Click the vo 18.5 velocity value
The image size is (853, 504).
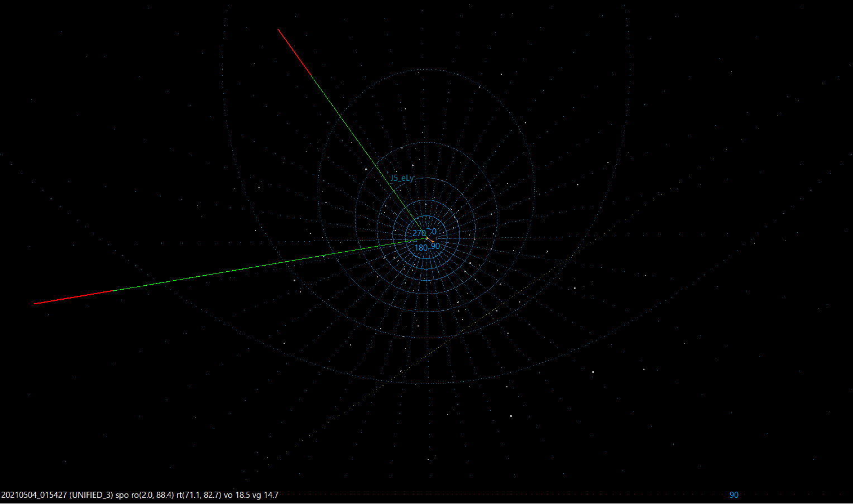coord(236,495)
